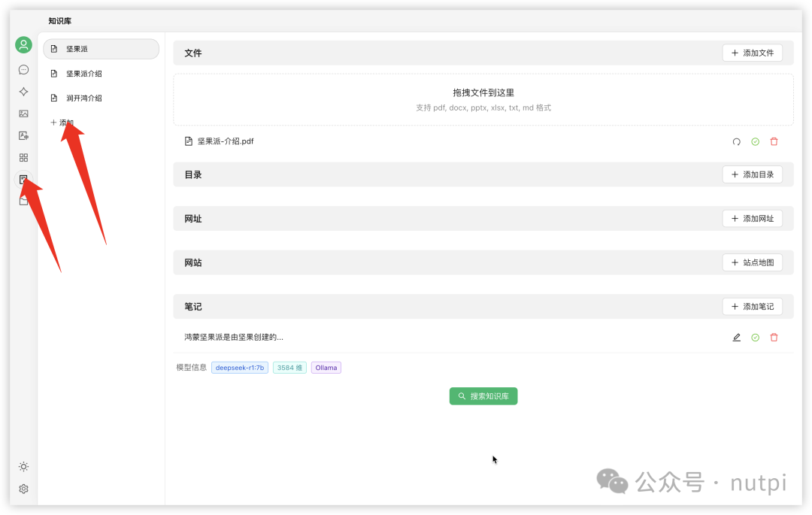Image resolution: width=812 pixels, height=515 pixels.
Task: Delete the 鸿蒙坚果派 note entry
Action: 774,338
